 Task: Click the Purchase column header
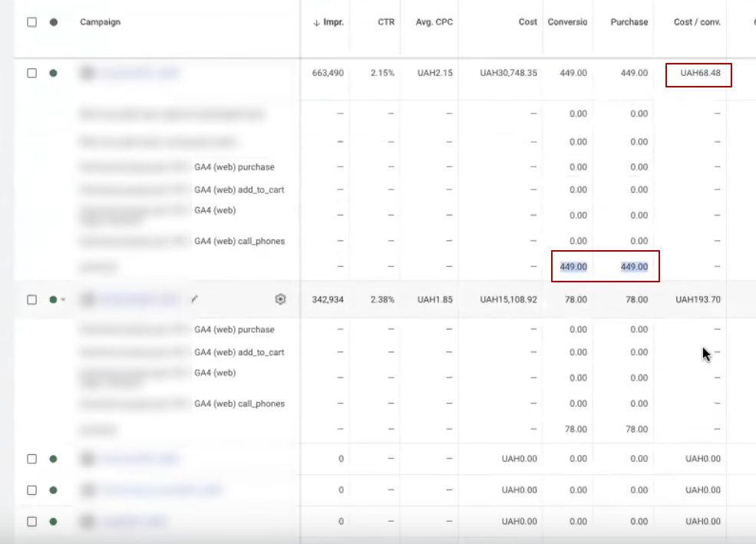[629, 22]
